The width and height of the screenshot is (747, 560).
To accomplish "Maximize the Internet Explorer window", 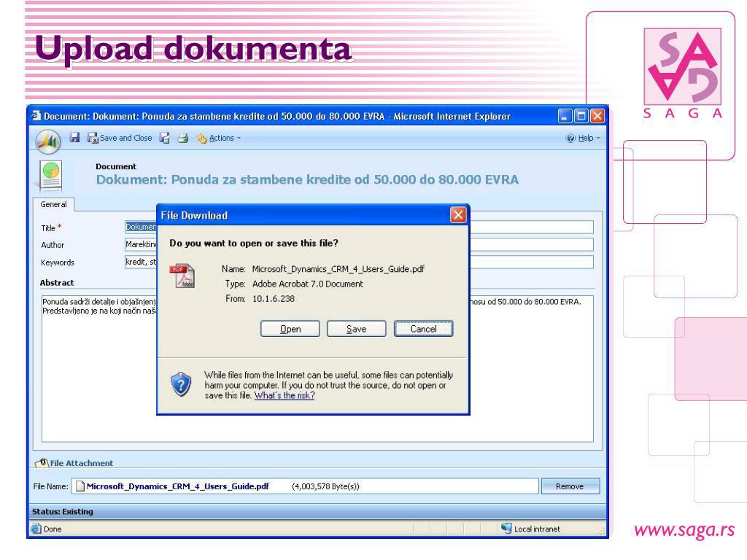I will [581, 116].
